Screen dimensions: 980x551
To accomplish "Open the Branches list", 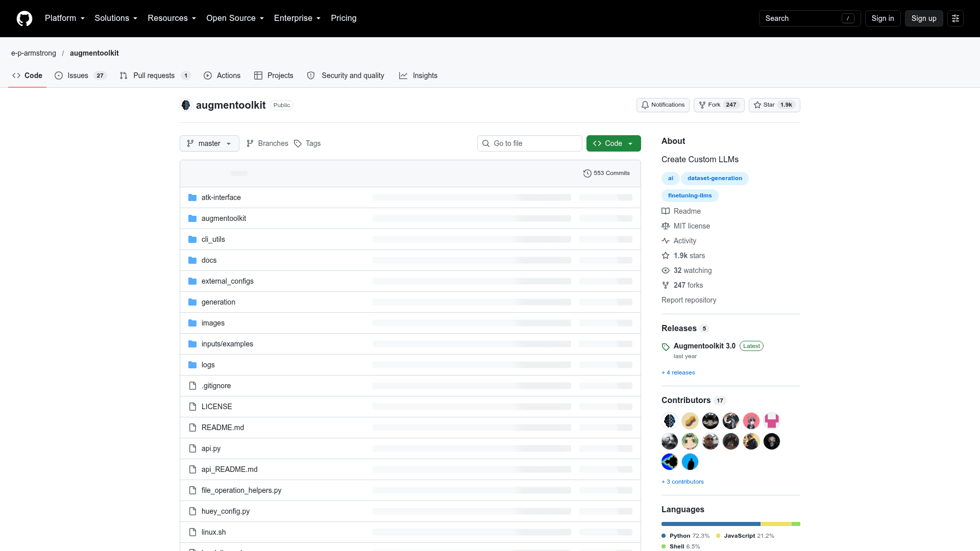I will (x=267, y=143).
